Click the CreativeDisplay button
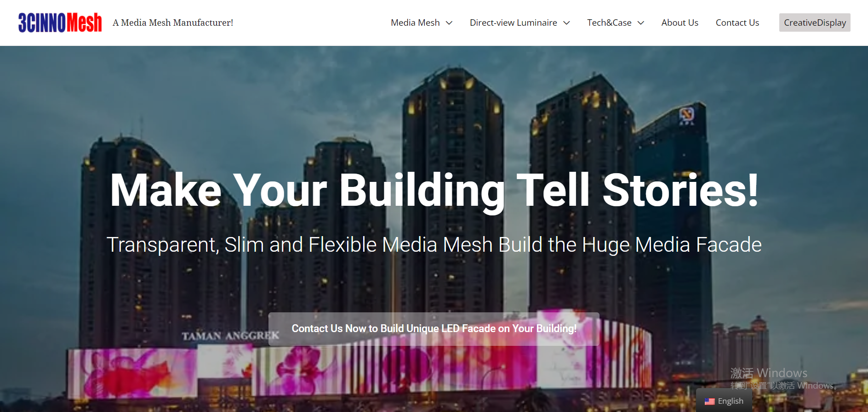This screenshot has height=412, width=868. point(815,23)
